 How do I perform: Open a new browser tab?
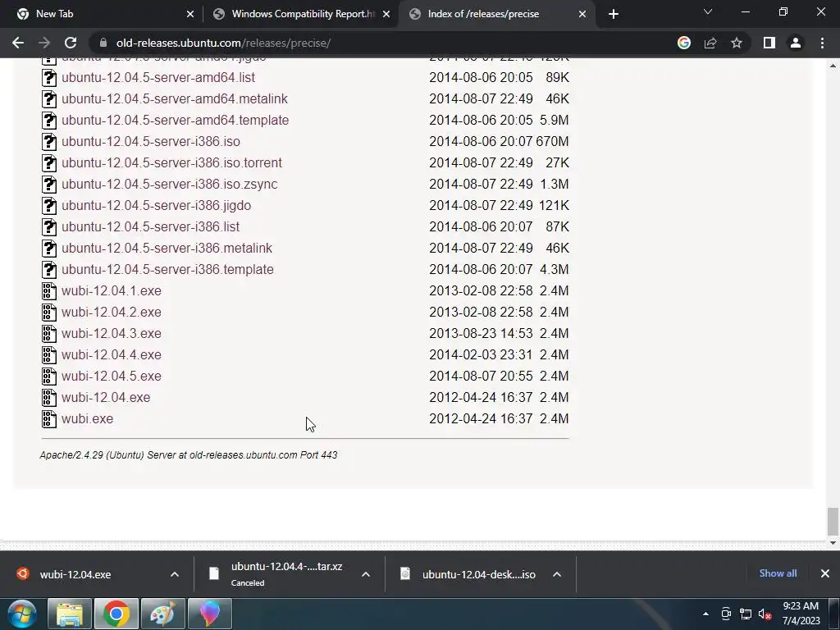coord(614,14)
